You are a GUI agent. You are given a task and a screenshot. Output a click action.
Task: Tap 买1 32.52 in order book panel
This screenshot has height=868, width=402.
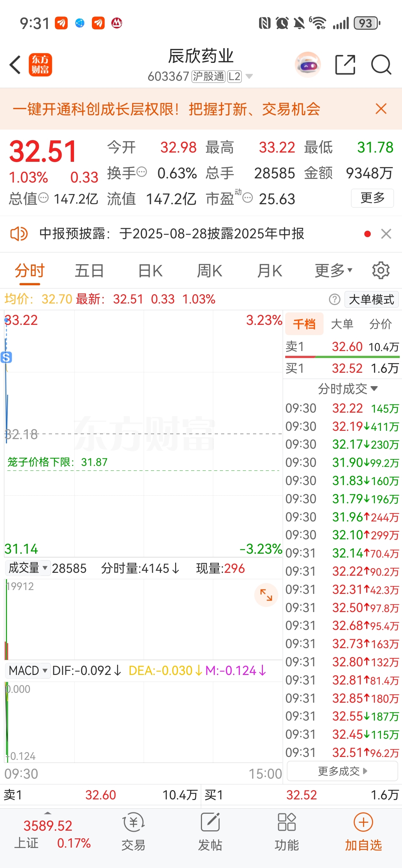(x=342, y=368)
